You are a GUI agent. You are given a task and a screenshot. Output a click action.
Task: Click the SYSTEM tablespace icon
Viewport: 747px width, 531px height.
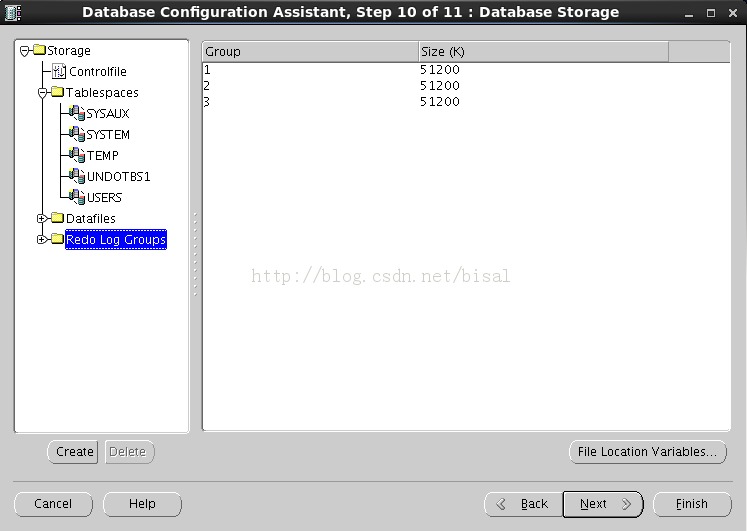76,134
